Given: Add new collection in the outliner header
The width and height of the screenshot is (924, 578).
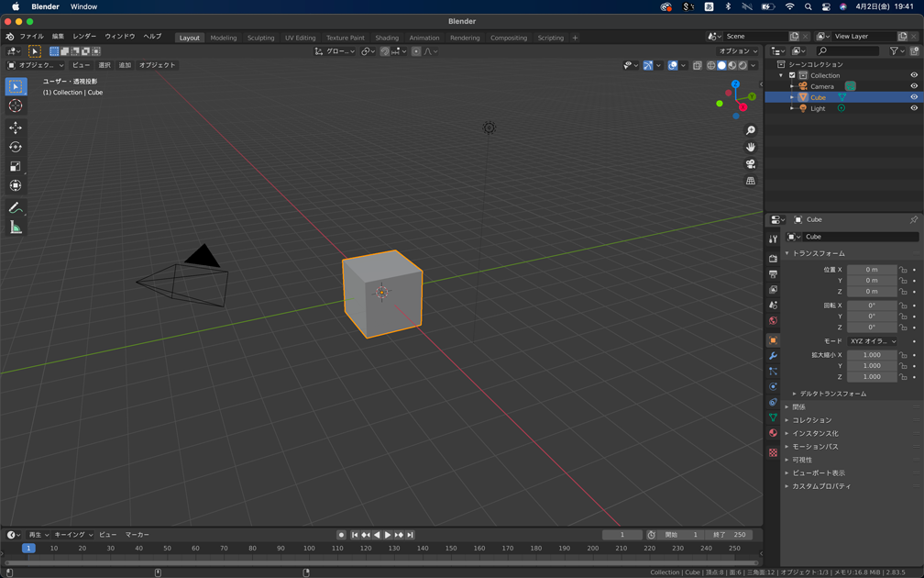Looking at the screenshot, I should tap(915, 51).
